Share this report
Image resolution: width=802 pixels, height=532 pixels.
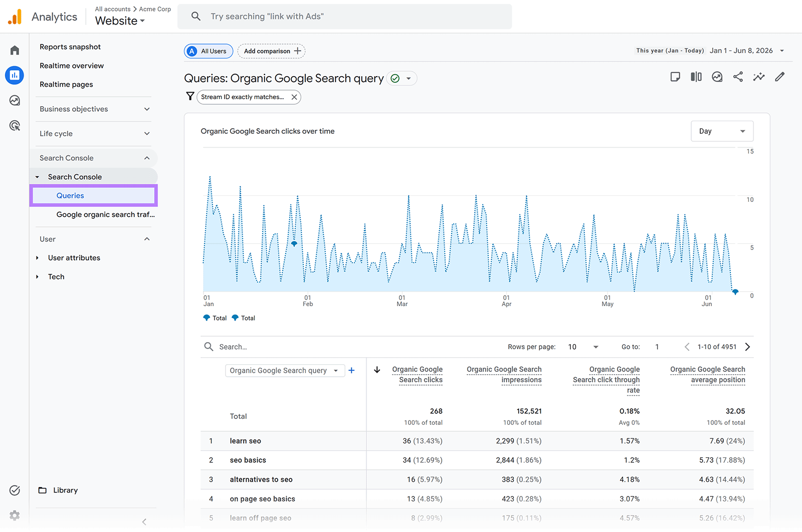(738, 77)
